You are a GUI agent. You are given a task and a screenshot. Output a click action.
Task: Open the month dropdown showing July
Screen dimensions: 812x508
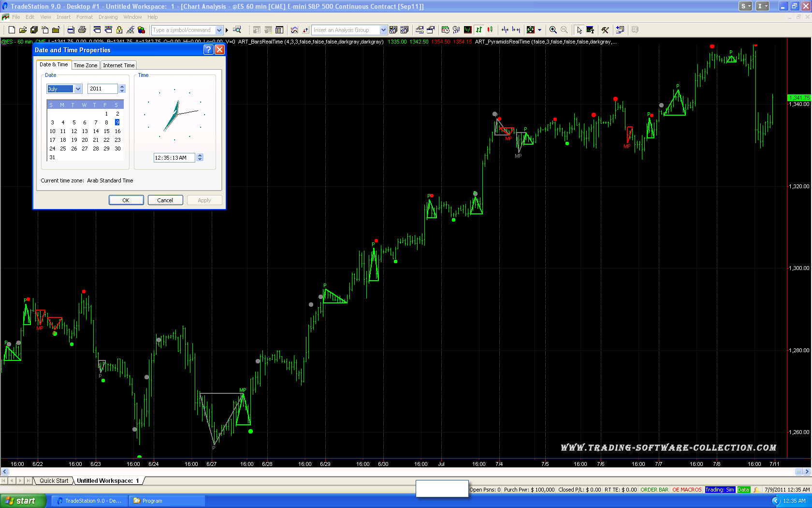coord(78,89)
